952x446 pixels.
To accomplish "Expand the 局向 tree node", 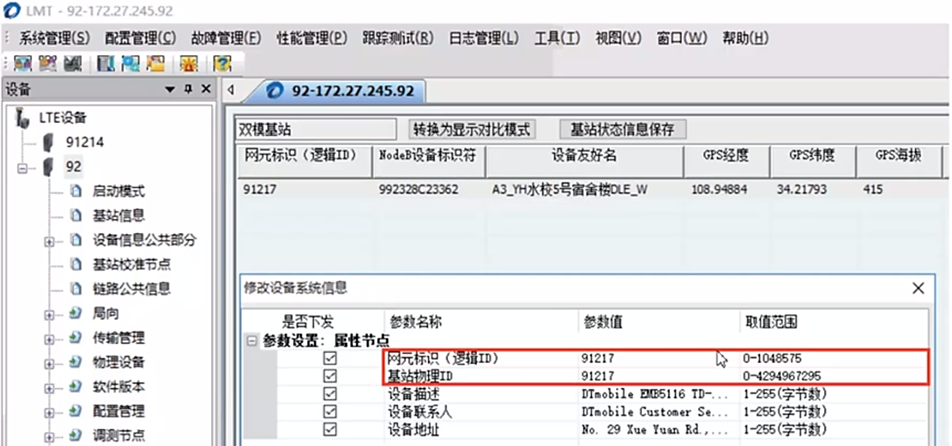I will pyautogui.click(x=50, y=314).
